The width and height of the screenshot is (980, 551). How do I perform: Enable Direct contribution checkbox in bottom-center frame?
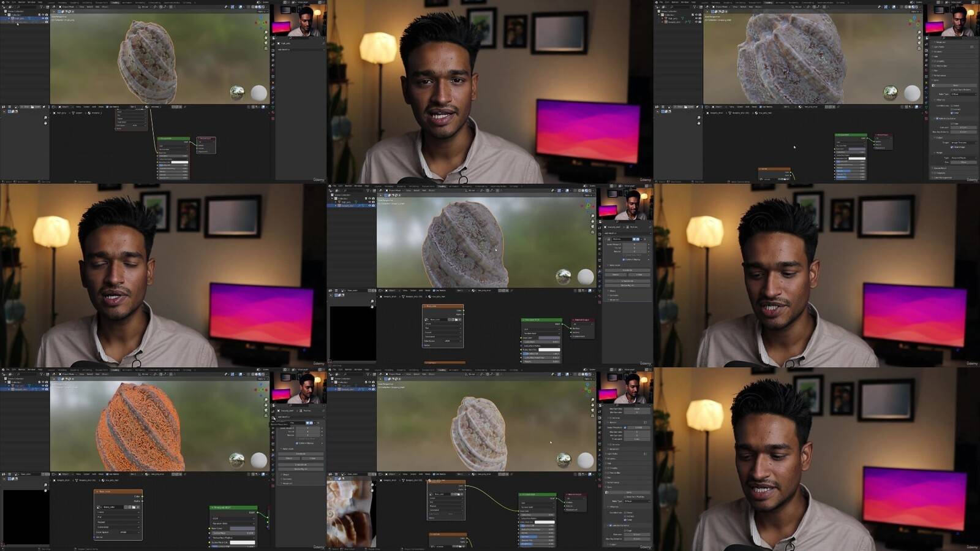pos(625,512)
